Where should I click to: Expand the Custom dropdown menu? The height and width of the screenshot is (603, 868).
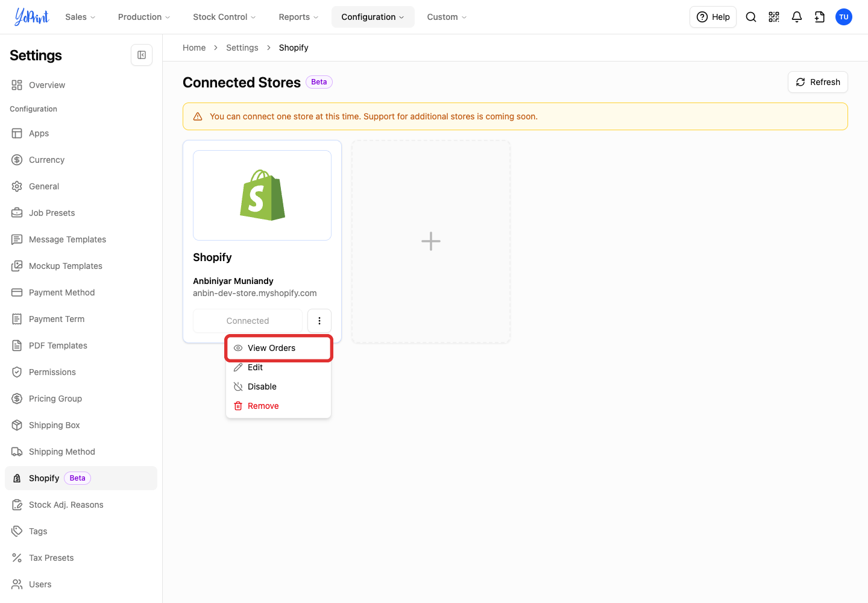[447, 17]
